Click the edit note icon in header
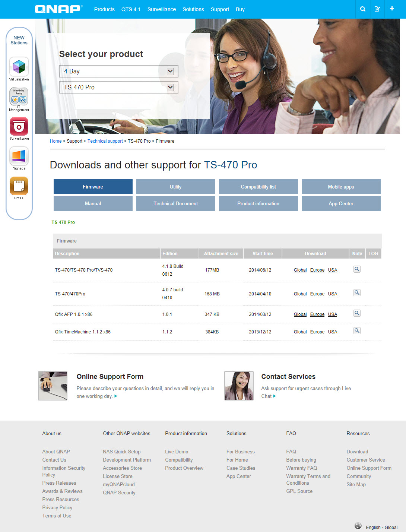406x532 pixels. (x=377, y=9)
